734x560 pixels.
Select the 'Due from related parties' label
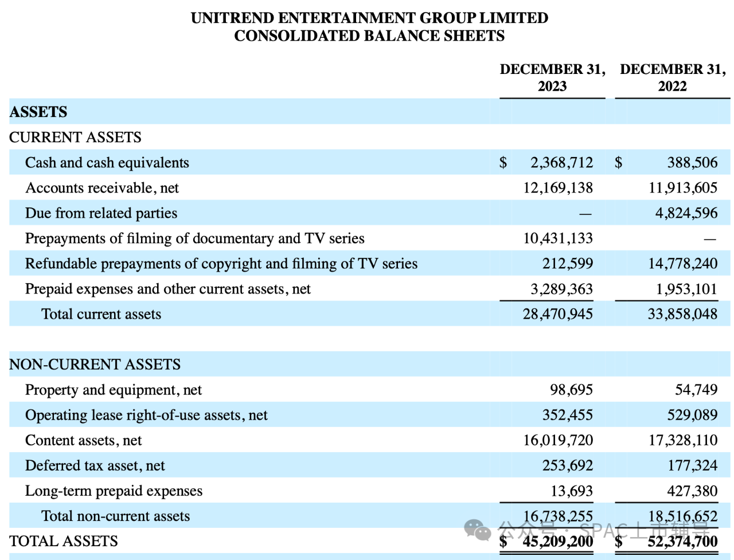pyautogui.click(x=101, y=213)
